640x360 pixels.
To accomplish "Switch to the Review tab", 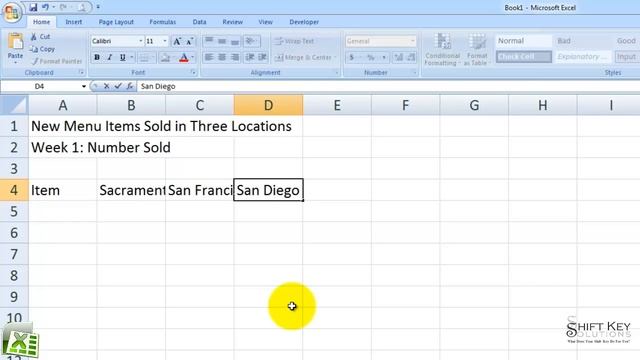I will (x=232, y=22).
